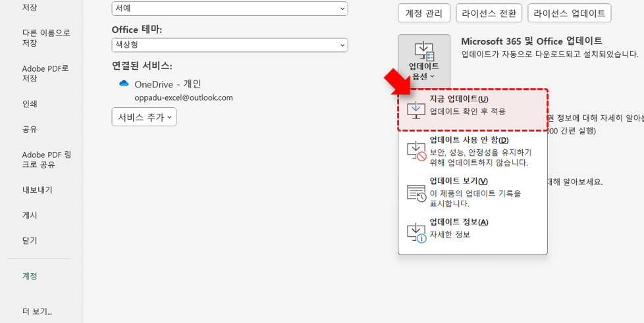Go to 인쇄 in the sidebar
644x323 pixels.
(x=30, y=104)
